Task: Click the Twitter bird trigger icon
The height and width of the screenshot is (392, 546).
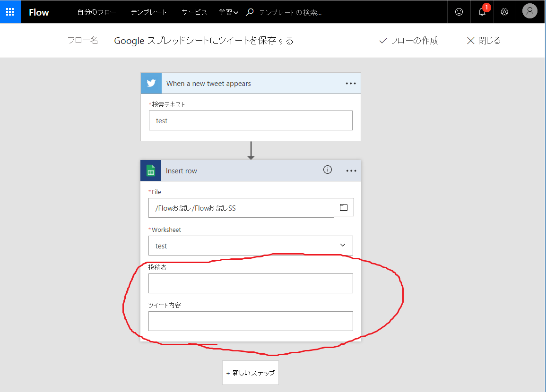Action: [151, 84]
